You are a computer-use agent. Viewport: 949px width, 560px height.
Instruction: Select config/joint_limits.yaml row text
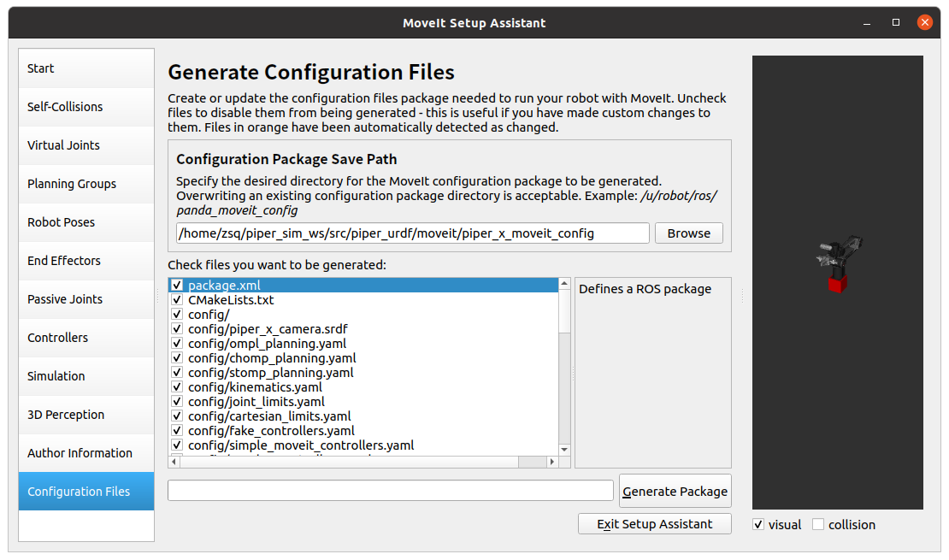coord(256,401)
